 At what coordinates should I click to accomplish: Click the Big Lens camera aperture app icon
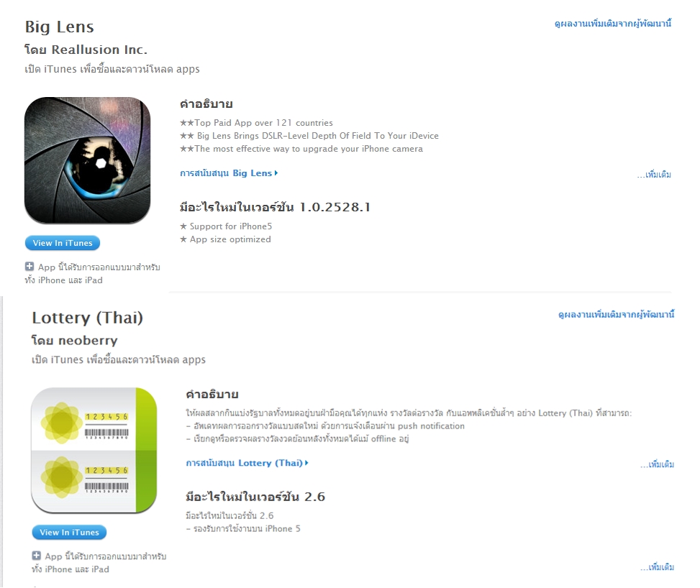click(x=88, y=160)
